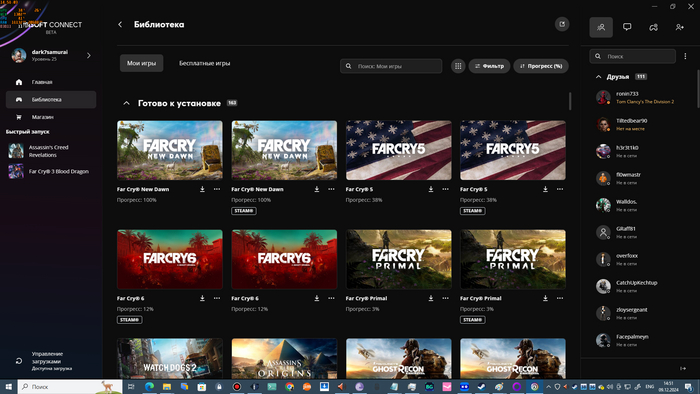Click the friends list scrollbar
Screen dimensions: 700x394
click(x=698, y=88)
